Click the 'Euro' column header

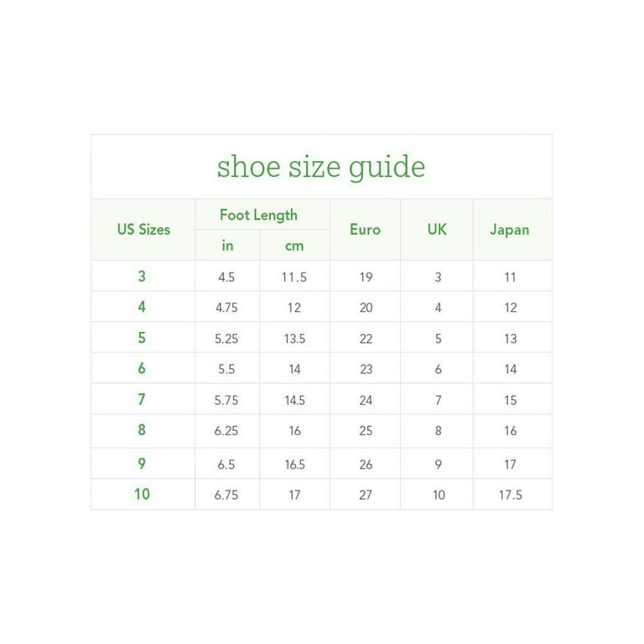click(x=365, y=229)
